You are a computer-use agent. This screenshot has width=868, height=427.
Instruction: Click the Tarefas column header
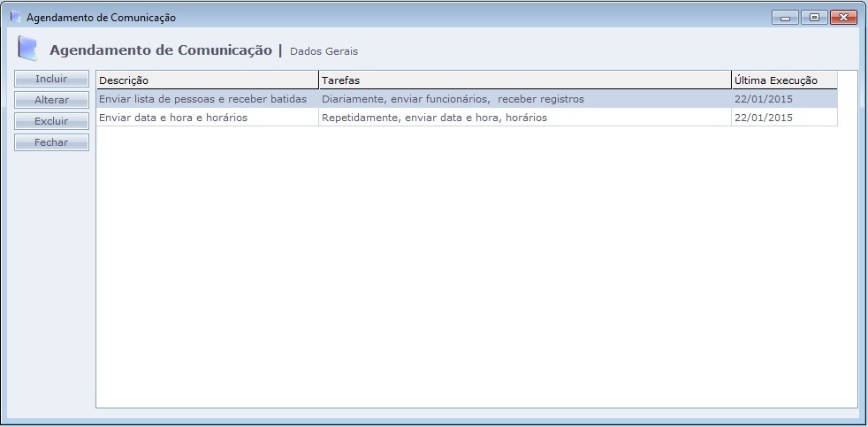[524, 80]
